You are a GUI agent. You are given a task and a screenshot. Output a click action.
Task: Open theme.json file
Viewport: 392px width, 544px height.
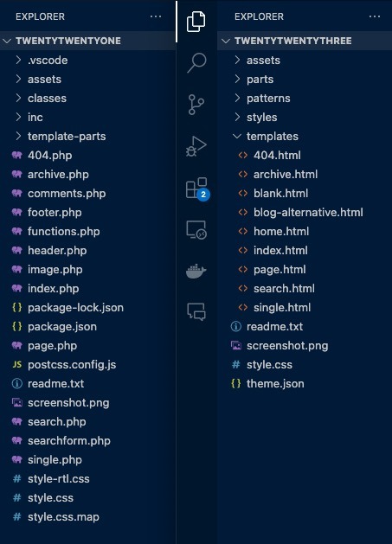305,384
